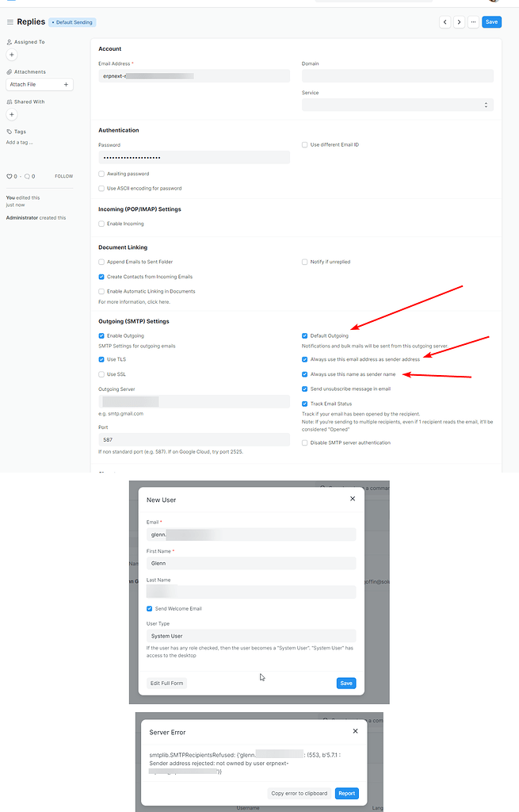Open the Service dropdown

397,105
